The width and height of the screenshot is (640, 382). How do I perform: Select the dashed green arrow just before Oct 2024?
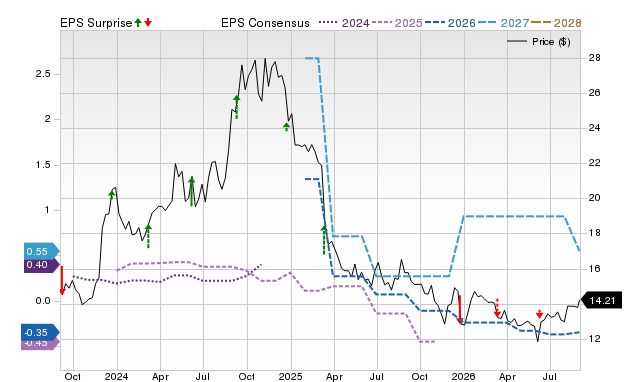pos(237,107)
